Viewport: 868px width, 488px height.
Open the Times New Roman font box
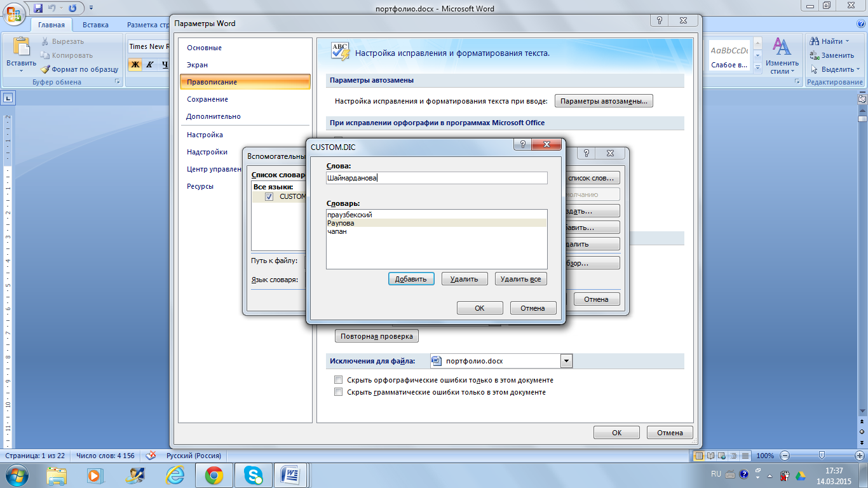pyautogui.click(x=149, y=46)
